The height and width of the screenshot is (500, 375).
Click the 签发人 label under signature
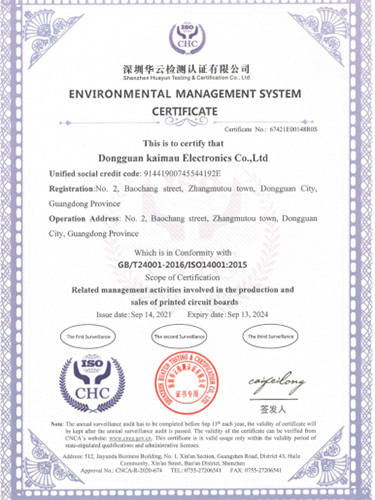point(273,409)
